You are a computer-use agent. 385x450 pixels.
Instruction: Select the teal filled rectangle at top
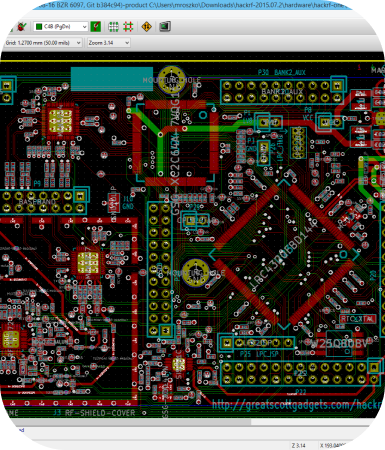click(x=112, y=79)
